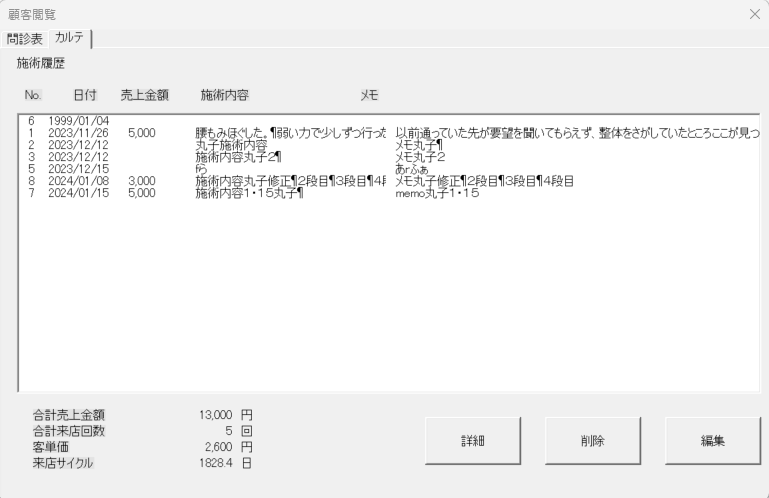Select the row with 丸子施術内容
This screenshot has height=498, width=769.
[x=388, y=145]
